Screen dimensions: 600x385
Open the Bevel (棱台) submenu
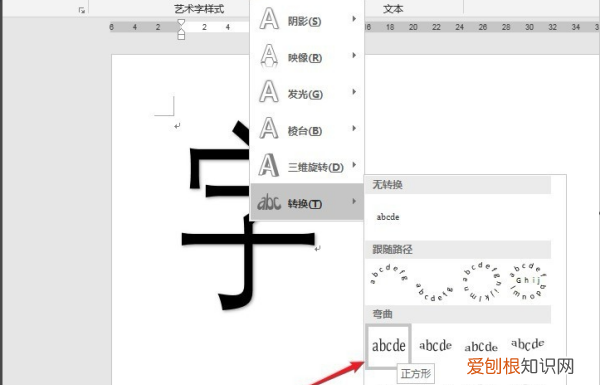(307, 130)
